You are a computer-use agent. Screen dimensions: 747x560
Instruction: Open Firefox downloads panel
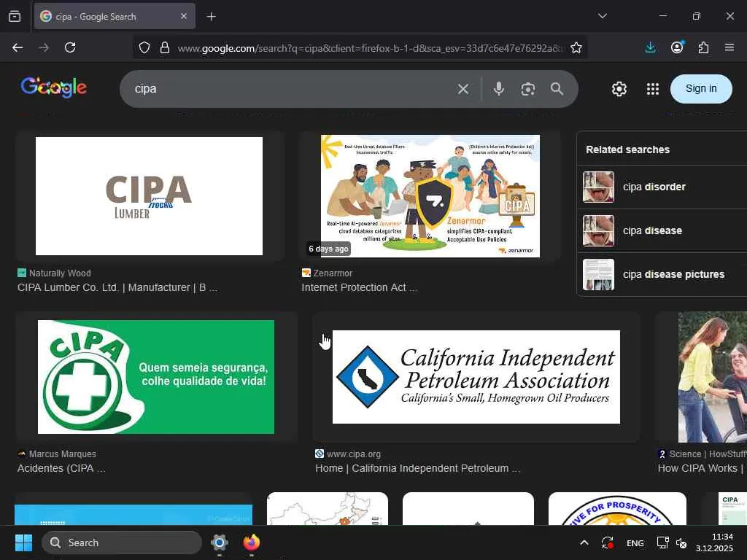(x=650, y=47)
